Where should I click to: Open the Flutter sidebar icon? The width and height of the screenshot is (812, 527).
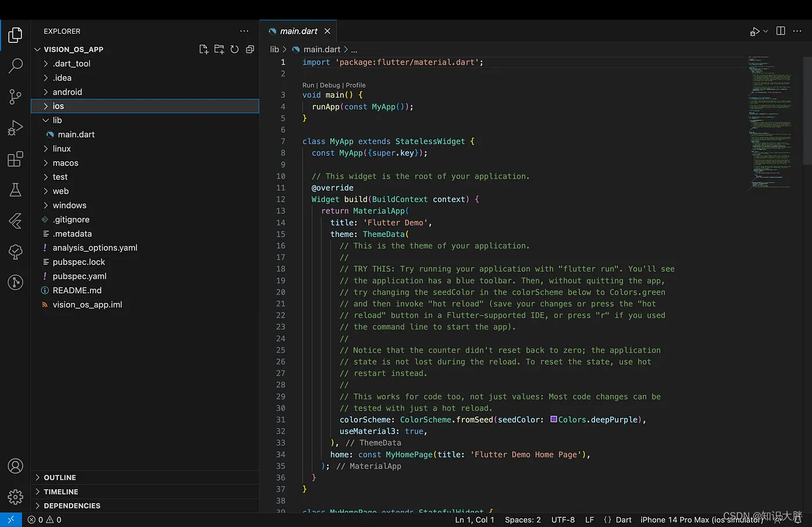coord(15,220)
